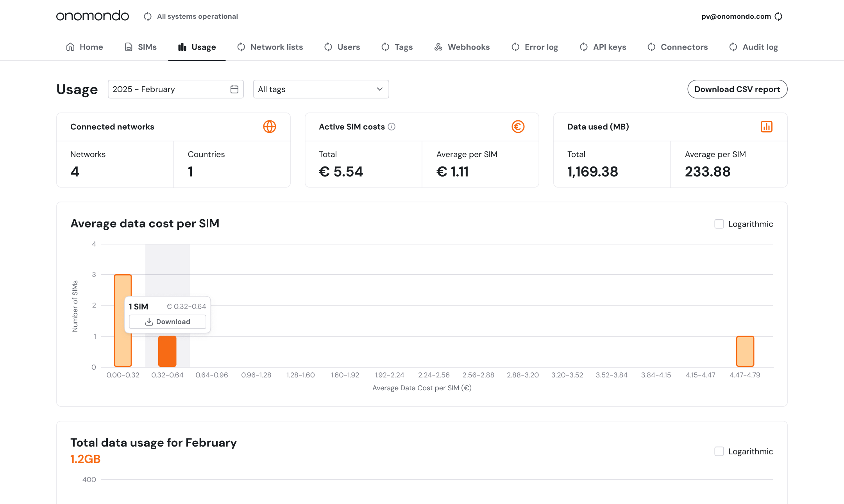The height and width of the screenshot is (504, 844).
Task: Click the 4.47-4.79 histogram bar
Action: [745, 351]
